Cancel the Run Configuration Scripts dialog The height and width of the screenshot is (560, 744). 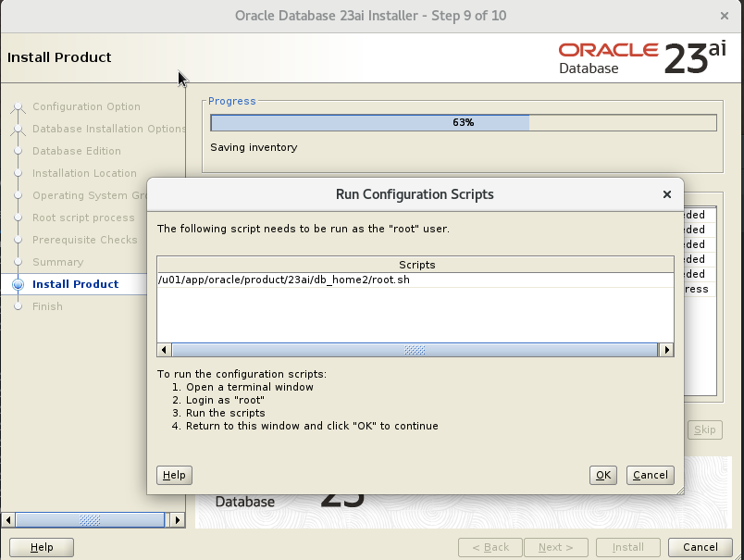pos(650,475)
